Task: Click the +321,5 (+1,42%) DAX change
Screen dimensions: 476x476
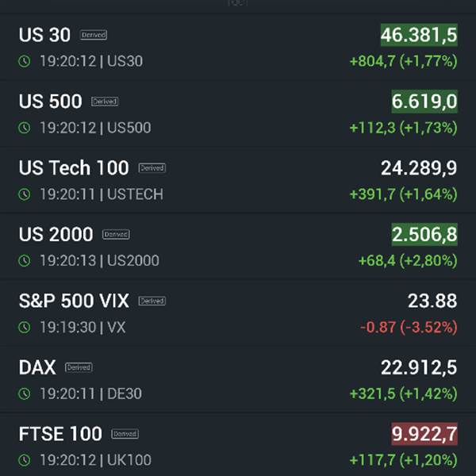Action: [403, 393]
